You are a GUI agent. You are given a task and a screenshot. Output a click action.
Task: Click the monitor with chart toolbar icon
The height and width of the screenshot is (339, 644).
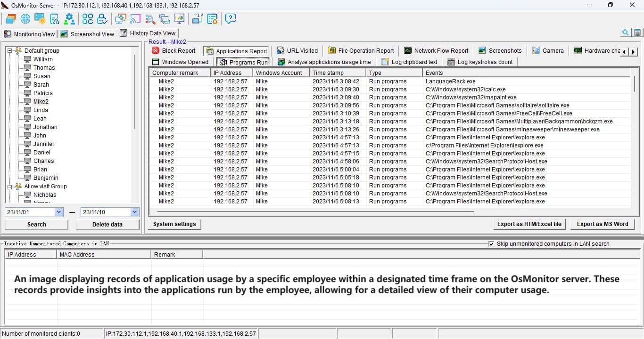(179, 19)
